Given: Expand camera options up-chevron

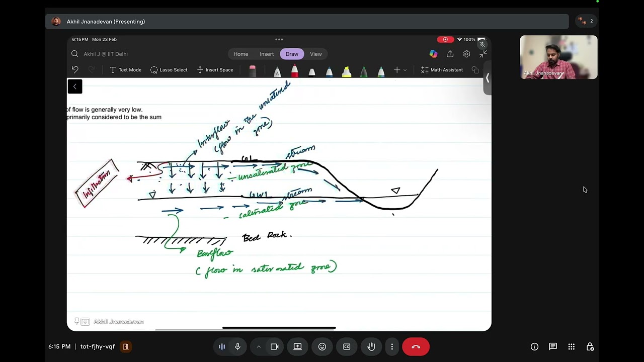Looking at the screenshot, I should tap(259, 346).
